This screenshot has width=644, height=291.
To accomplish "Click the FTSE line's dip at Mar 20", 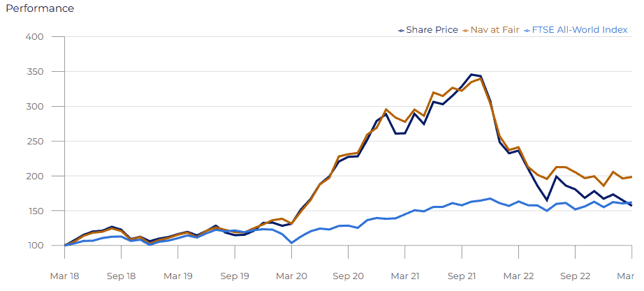I will (x=291, y=242).
